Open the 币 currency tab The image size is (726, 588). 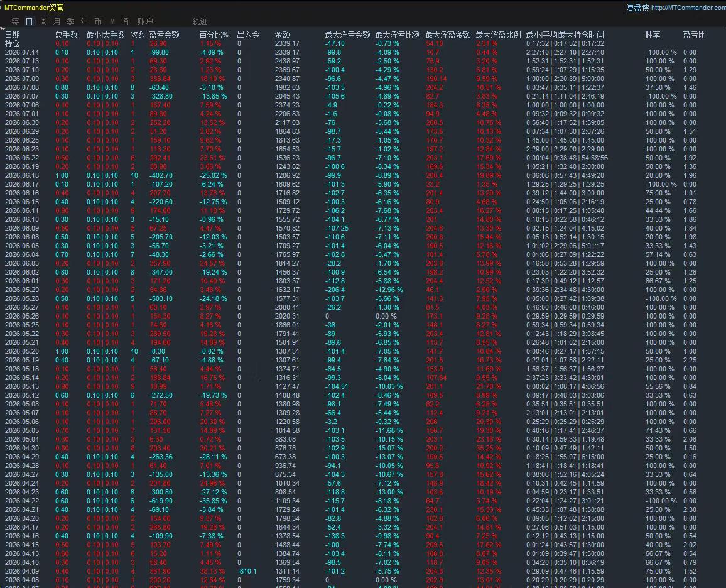click(x=98, y=21)
